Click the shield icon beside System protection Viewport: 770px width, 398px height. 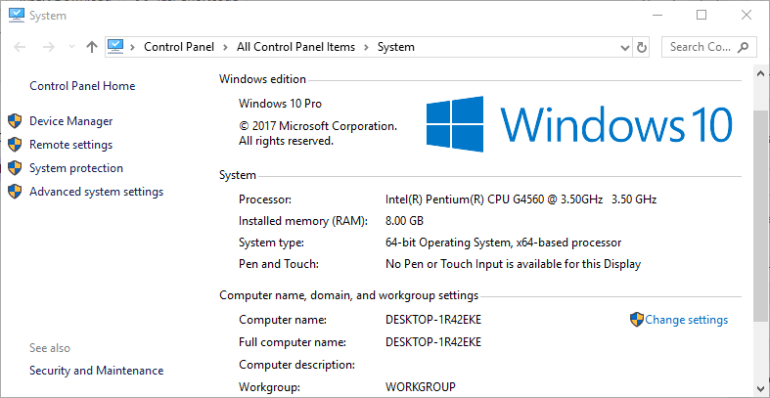pos(15,168)
